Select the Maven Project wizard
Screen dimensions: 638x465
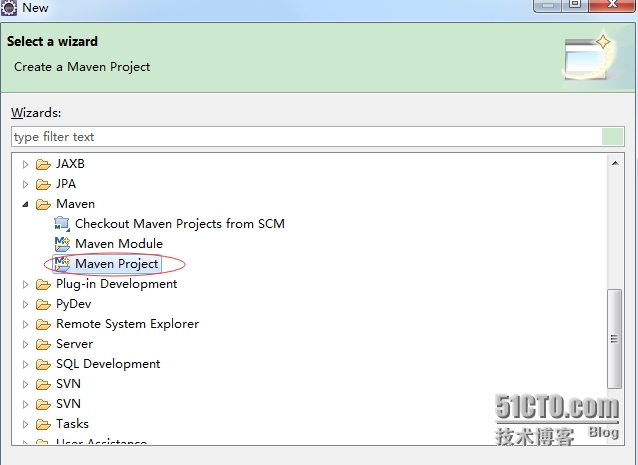(117, 264)
